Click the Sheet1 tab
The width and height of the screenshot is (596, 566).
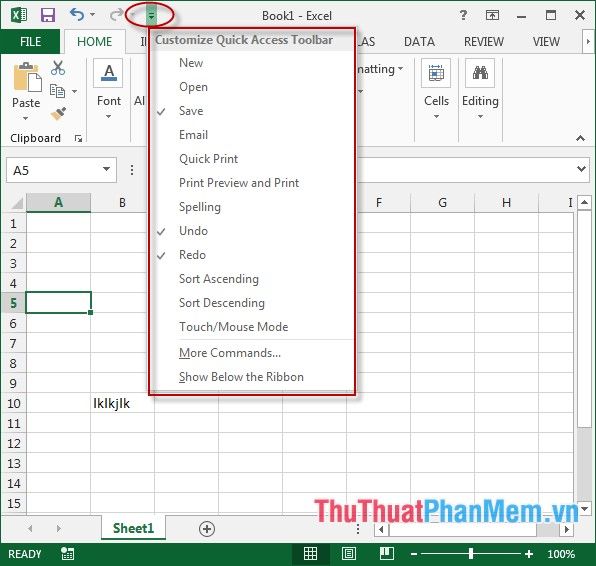pos(133,528)
